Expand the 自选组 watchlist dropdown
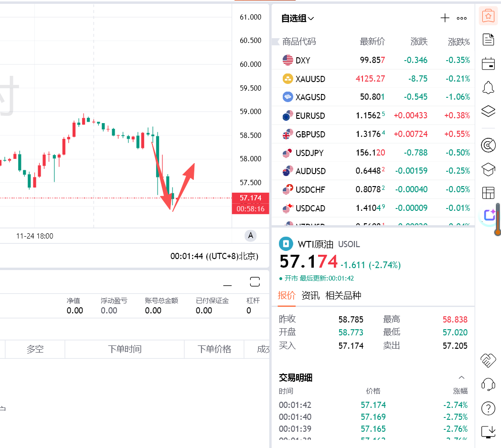Image resolution: width=501 pixels, height=448 pixels. pyautogui.click(x=298, y=19)
